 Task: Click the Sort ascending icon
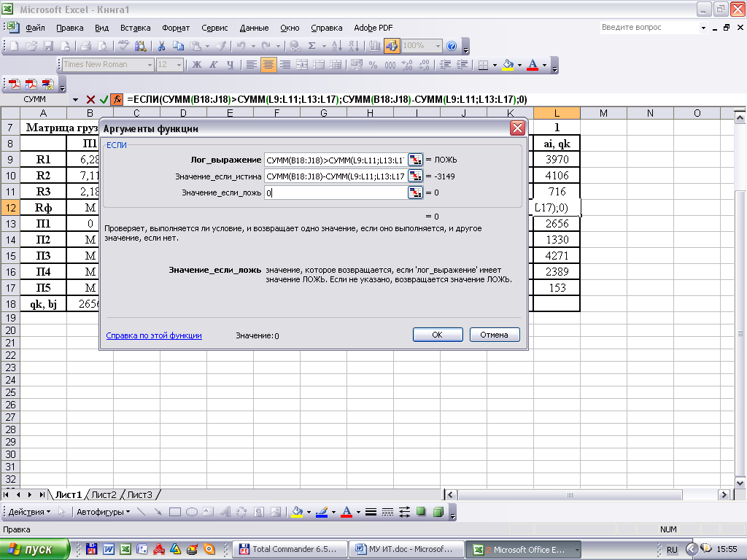(x=336, y=46)
